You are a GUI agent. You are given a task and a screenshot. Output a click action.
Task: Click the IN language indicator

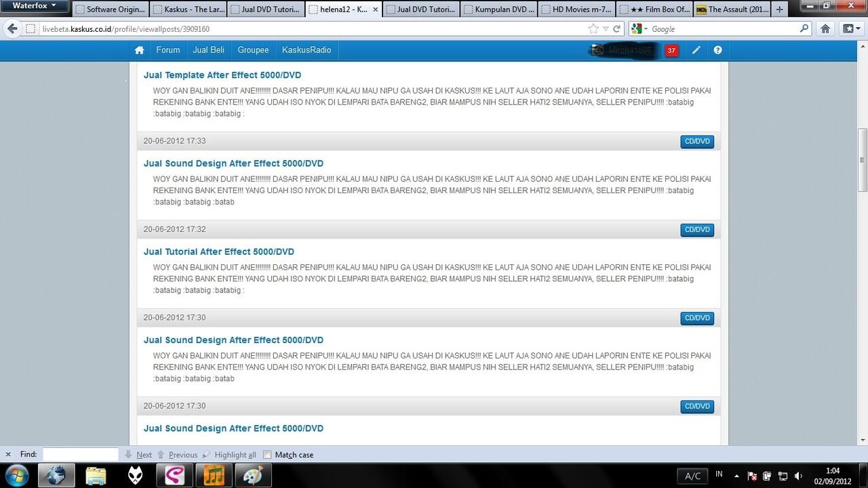click(x=719, y=474)
